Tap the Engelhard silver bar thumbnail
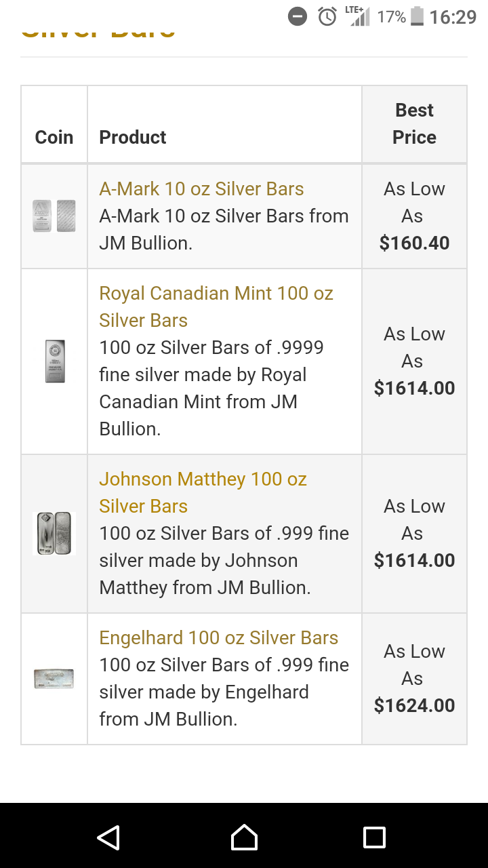Viewport: 488px width, 868px height. pos(54,679)
